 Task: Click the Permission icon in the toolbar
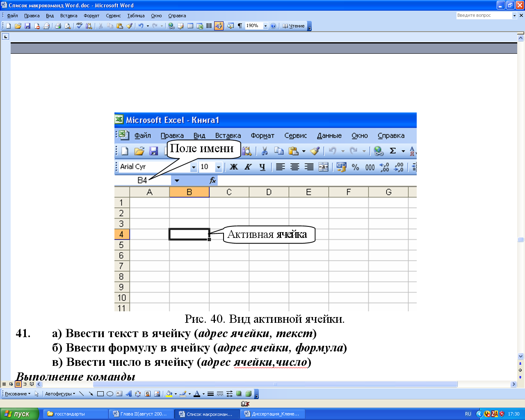[37, 26]
